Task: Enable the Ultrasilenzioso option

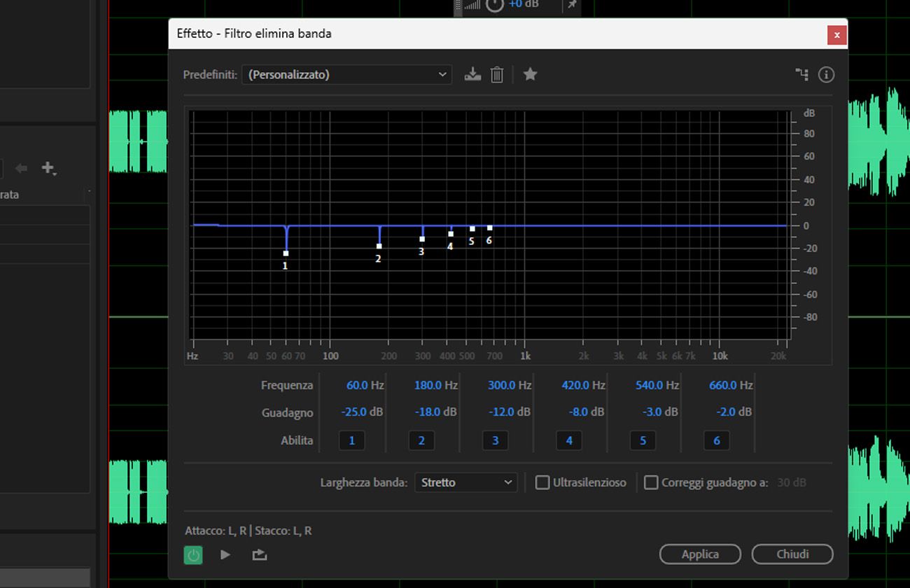Action: click(542, 482)
